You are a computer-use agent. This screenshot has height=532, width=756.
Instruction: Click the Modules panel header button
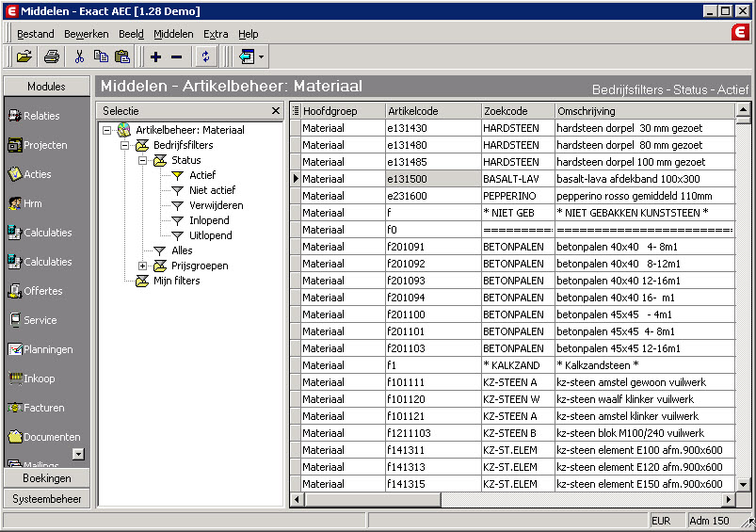[46, 87]
